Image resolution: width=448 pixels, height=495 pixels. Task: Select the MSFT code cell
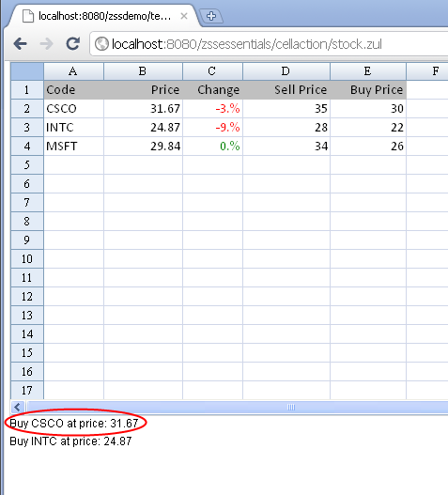73,147
